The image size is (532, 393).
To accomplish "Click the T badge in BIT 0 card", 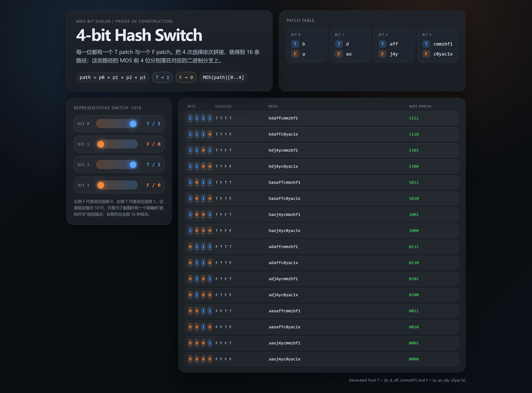I will (295, 44).
